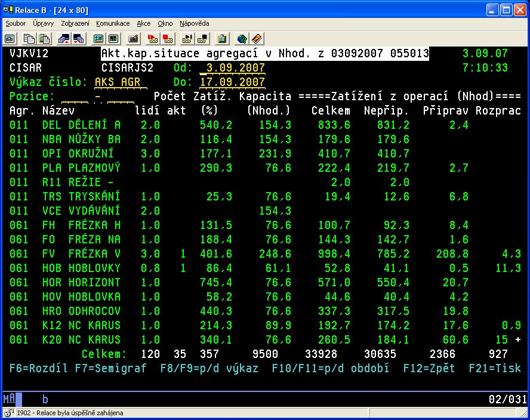
Task: Open the Úpravy menu
Action: pos(43,23)
